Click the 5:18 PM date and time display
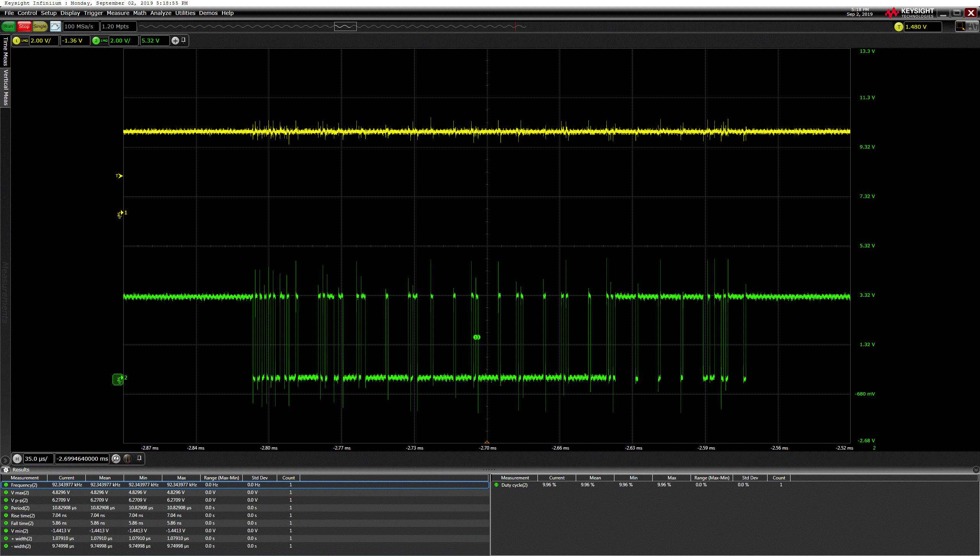This screenshot has width=980, height=556. 860,12
